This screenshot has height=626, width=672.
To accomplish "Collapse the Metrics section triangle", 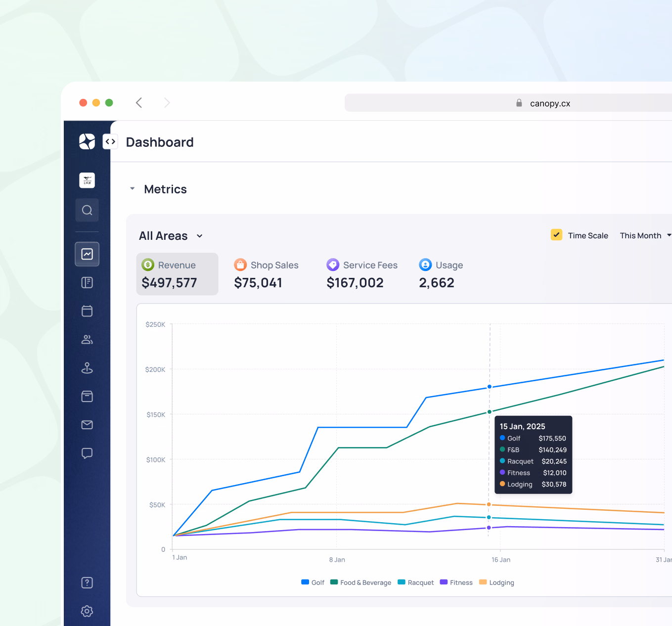I will pyautogui.click(x=132, y=189).
